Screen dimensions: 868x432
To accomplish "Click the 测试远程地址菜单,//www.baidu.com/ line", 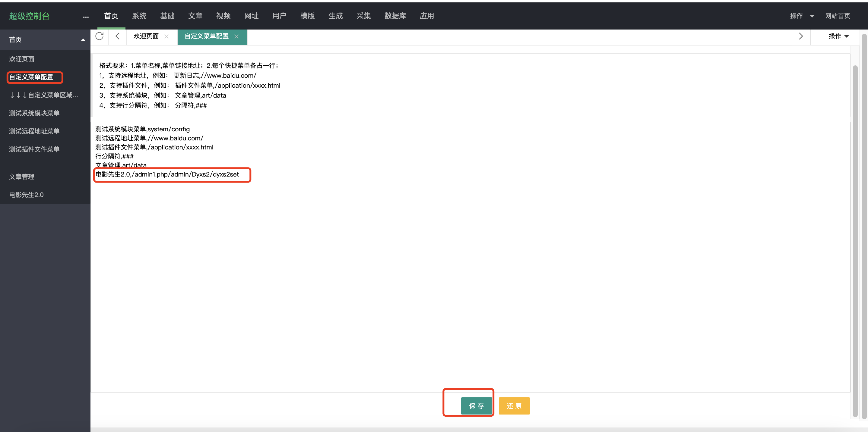I will coord(149,138).
